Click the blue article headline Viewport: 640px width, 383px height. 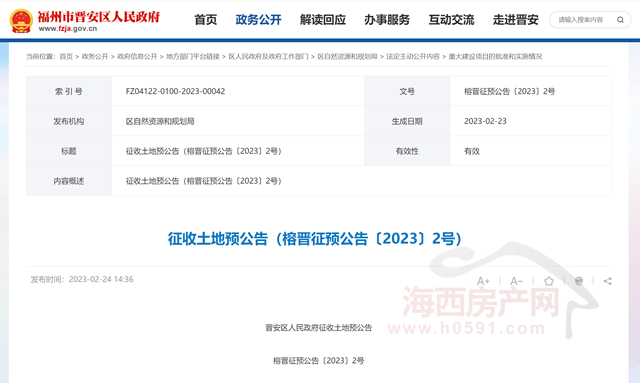pos(315,238)
